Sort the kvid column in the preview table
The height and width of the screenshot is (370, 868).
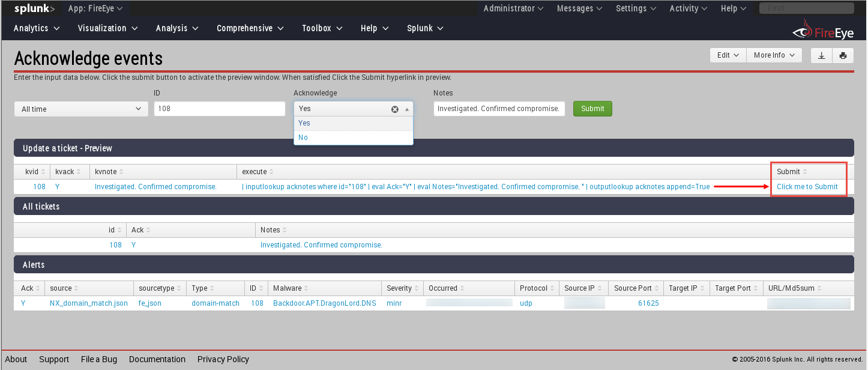(32, 171)
